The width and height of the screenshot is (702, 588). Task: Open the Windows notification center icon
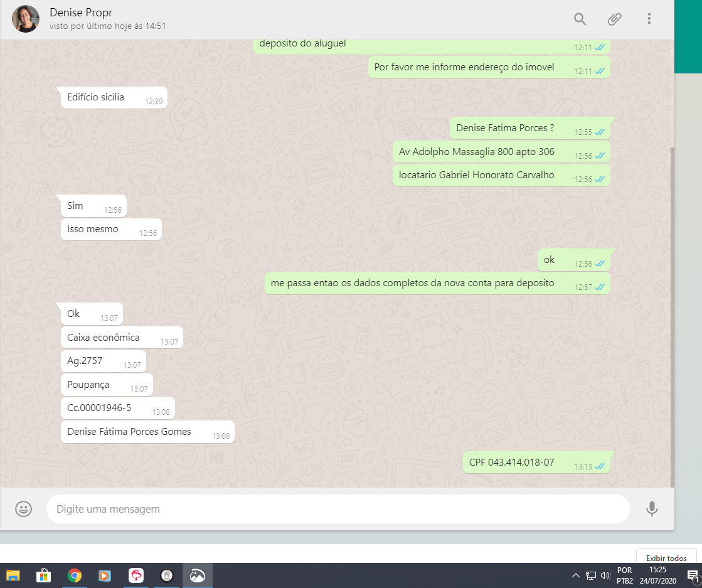(x=693, y=575)
